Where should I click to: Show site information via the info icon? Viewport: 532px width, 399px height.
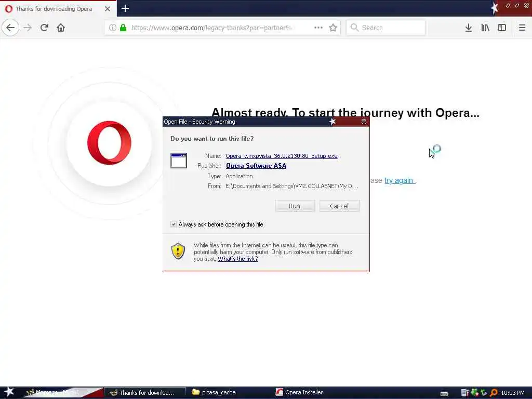(x=113, y=28)
